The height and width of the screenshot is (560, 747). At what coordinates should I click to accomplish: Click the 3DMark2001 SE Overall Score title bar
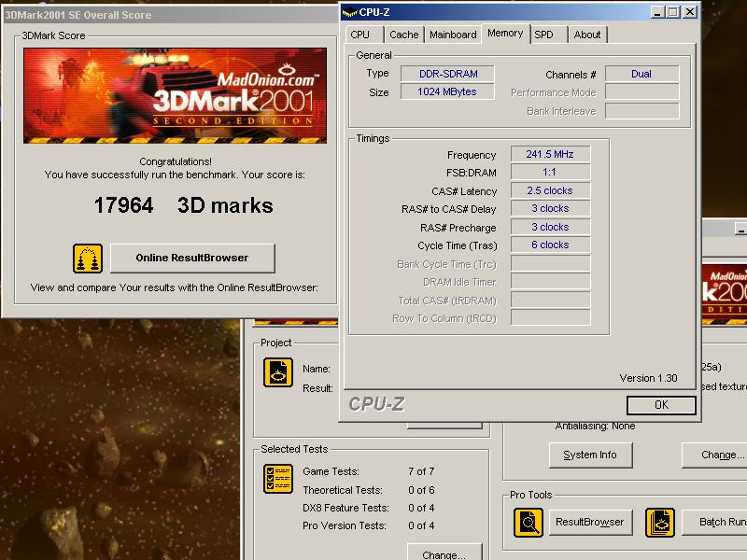coord(170,15)
